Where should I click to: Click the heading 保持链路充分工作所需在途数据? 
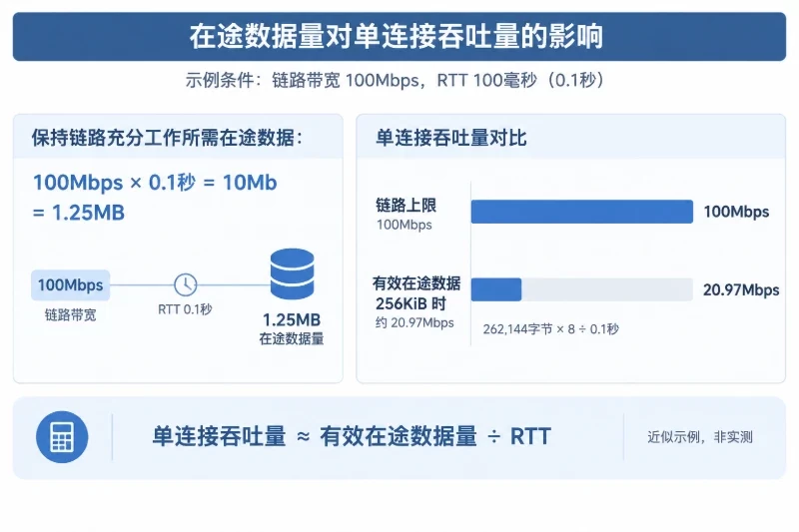tap(167, 138)
